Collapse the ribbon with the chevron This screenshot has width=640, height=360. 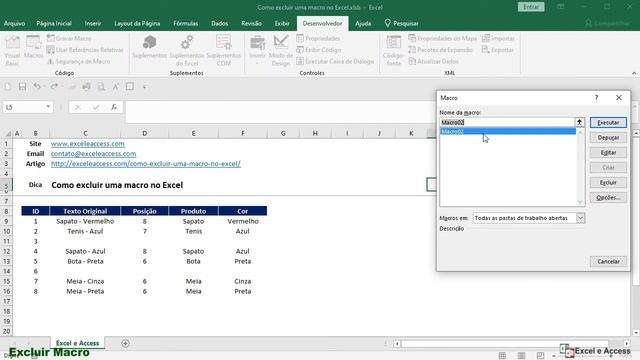(634, 73)
